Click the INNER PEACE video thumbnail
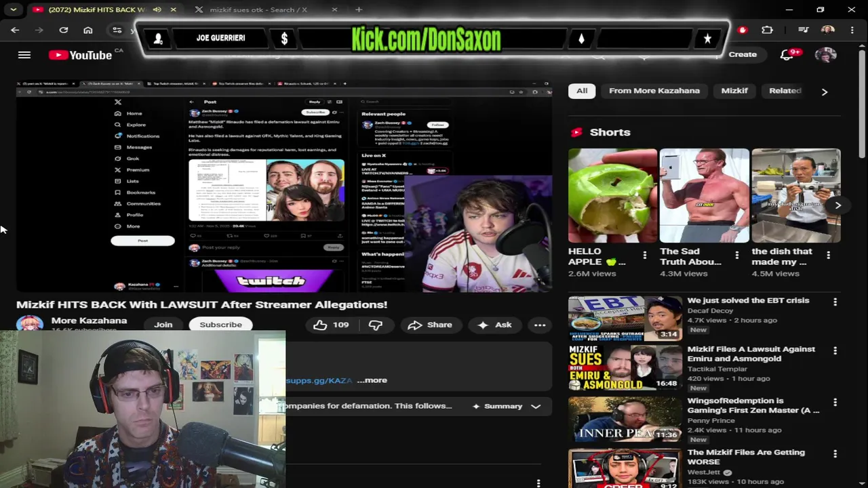 pos(625,419)
